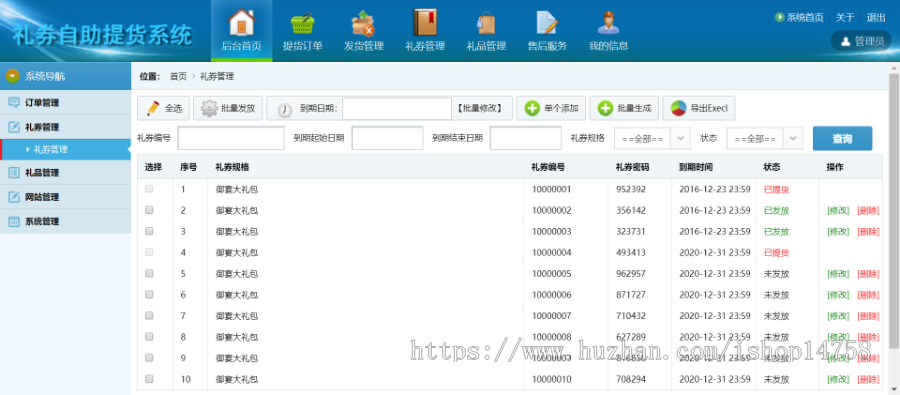Click the 管理员 user button
This screenshot has width=900, height=395.
(862, 41)
